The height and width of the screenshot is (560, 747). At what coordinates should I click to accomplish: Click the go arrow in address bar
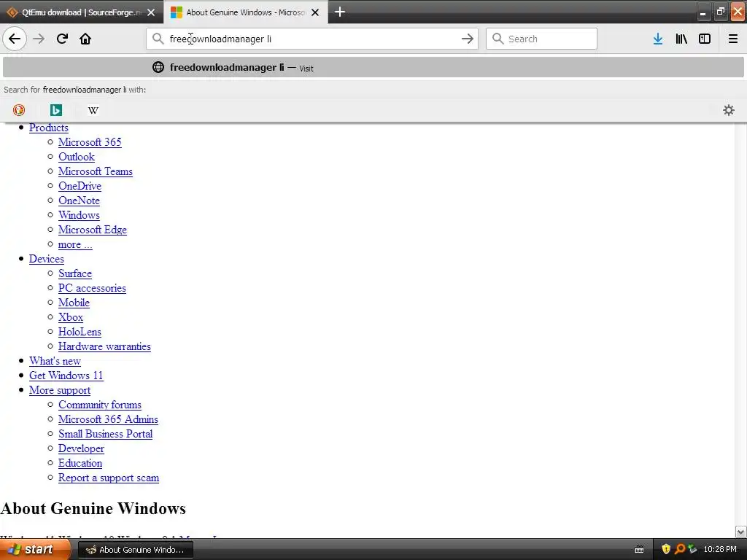468,39
